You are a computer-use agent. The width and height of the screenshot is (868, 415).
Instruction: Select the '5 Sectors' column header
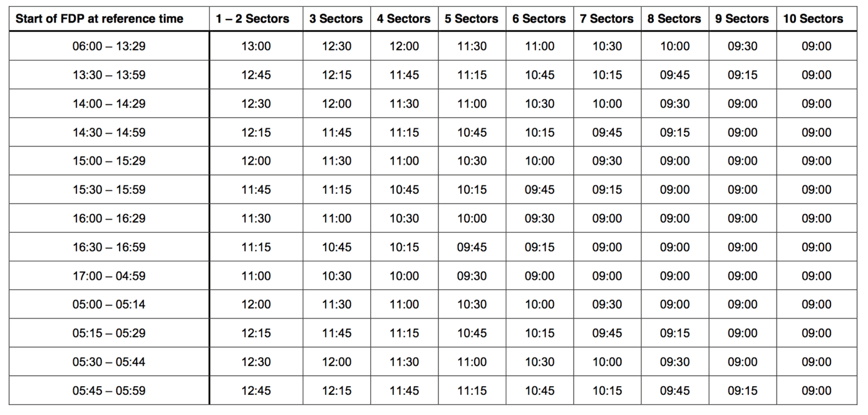pos(472,18)
